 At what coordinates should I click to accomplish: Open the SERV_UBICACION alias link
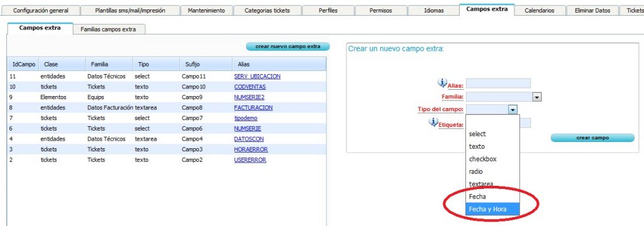[x=257, y=77]
